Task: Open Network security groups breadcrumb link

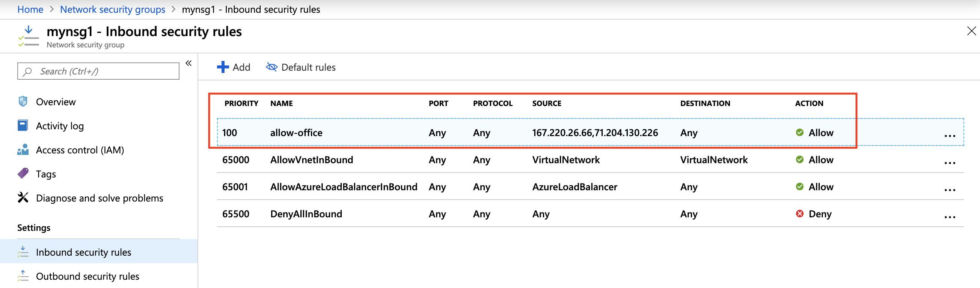Action: tap(113, 9)
